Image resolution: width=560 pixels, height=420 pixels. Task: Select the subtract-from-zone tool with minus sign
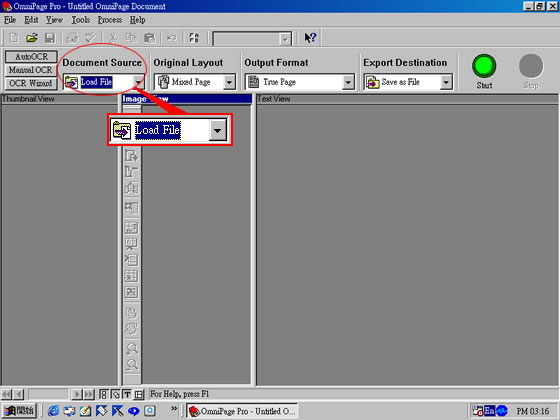[x=131, y=172]
